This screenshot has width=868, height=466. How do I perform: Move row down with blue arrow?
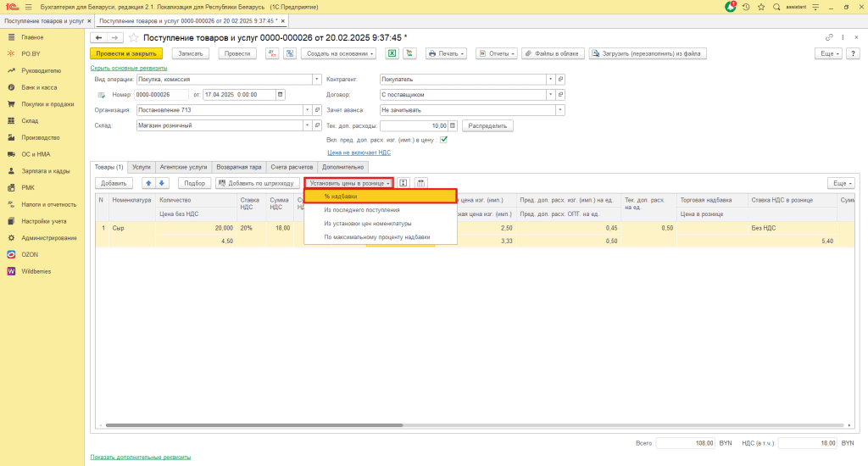pyautogui.click(x=162, y=183)
